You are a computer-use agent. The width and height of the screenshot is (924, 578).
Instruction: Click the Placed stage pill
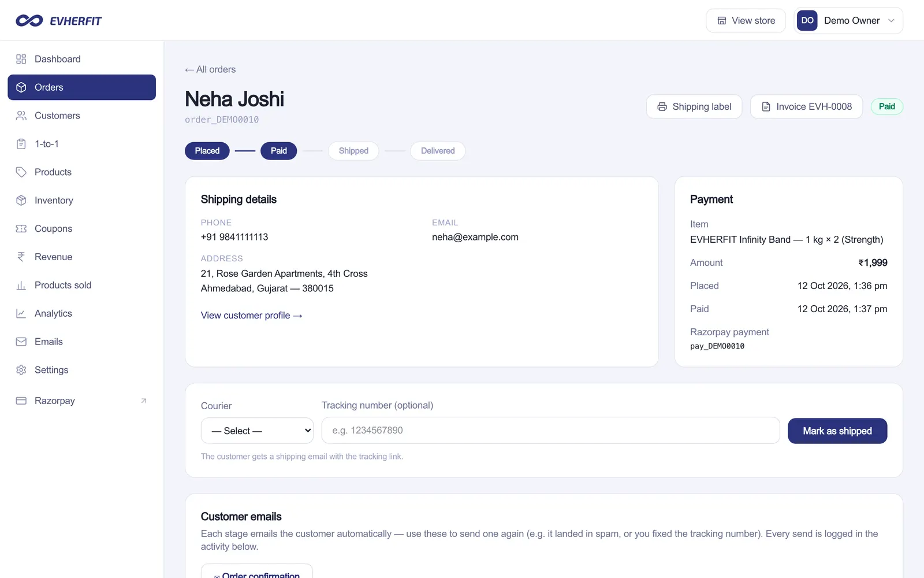coord(207,151)
